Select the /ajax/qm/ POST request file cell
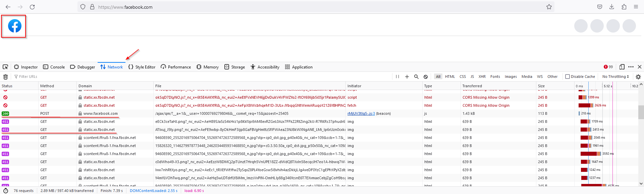 click(x=250, y=113)
